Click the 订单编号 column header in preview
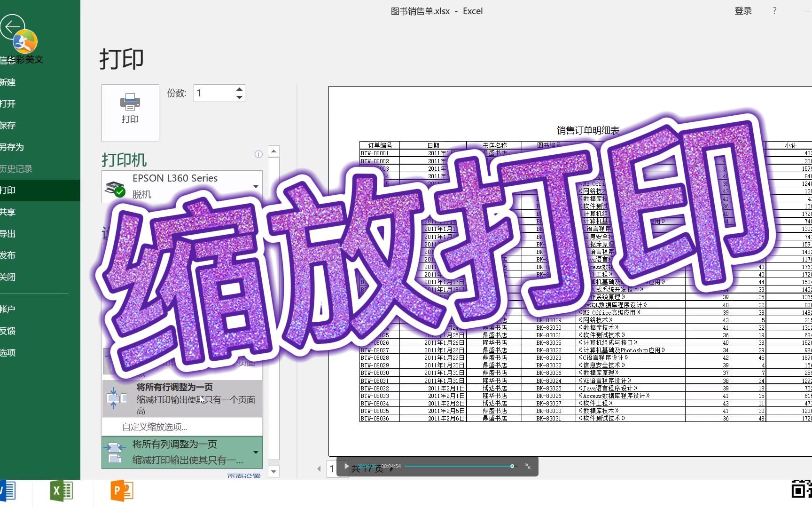Screen dimensions: 812x508 pos(380,145)
